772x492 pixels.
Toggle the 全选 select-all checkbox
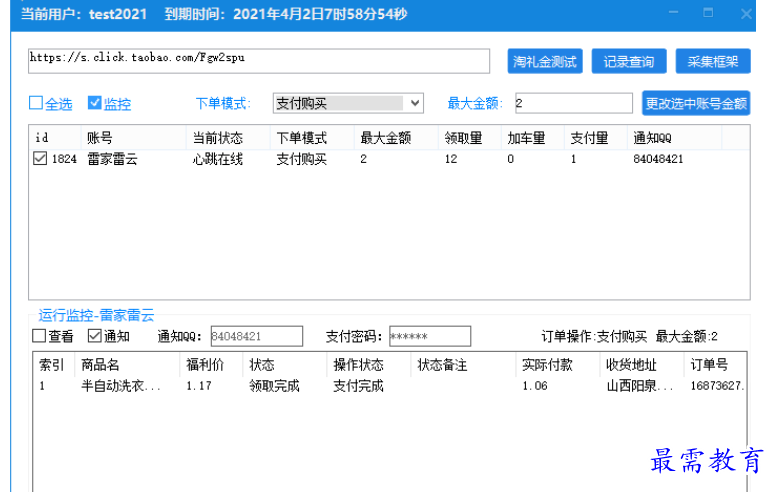tap(36, 103)
